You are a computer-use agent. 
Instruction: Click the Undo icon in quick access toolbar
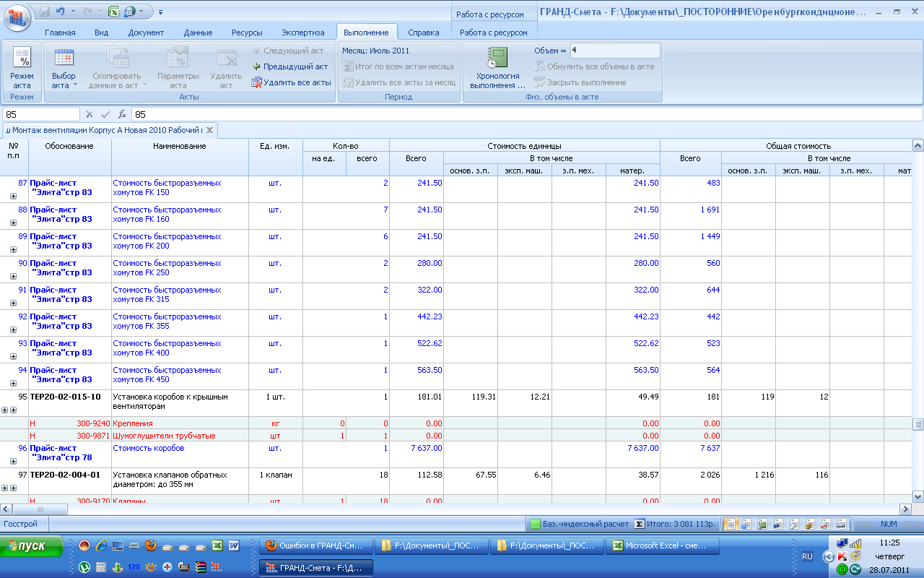point(61,12)
